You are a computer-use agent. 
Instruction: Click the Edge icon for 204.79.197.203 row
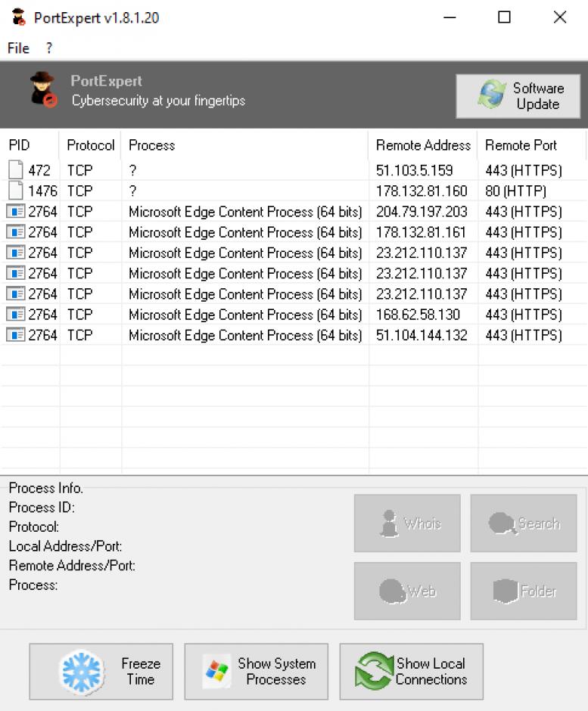(x=15, y=211)
